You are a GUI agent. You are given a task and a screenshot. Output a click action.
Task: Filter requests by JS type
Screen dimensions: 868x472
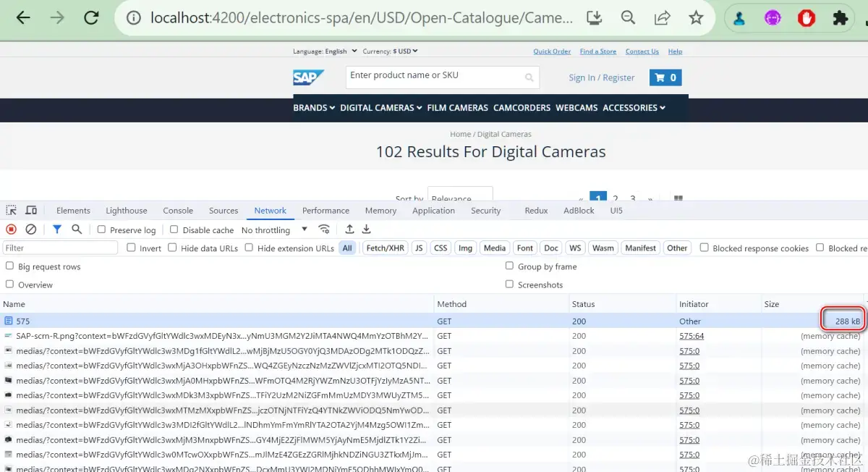click(419, 248)
